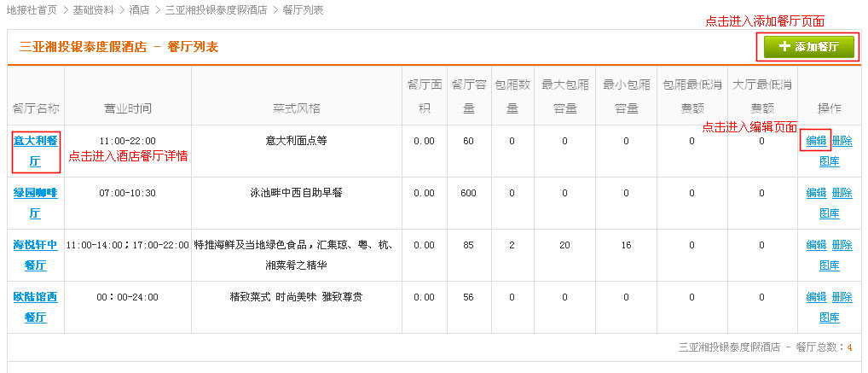Navigate to 基础资料 breadcrumb
The width and height of the screenshot is (868, 373).
tap(93, 9)
